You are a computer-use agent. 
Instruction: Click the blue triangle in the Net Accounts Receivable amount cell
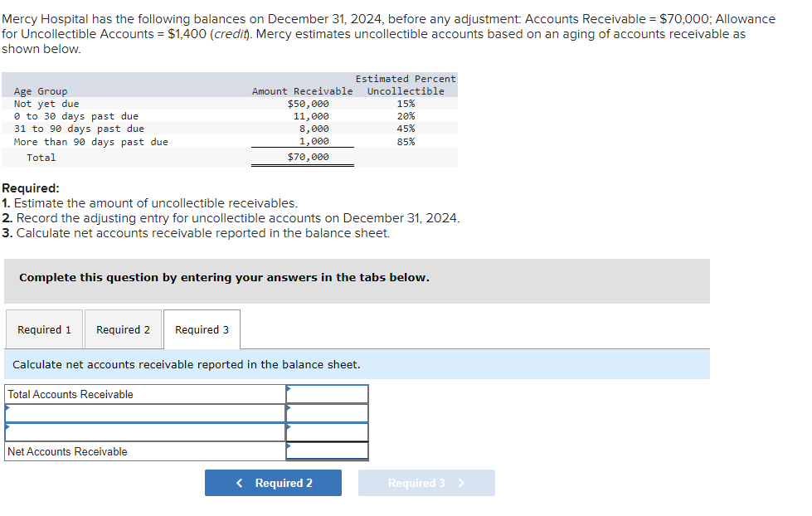289,446
